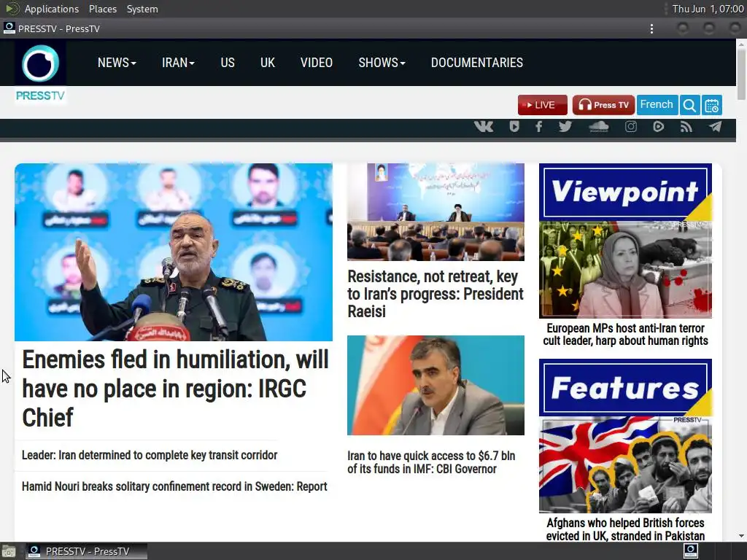Open the Hamid Nouri solitary confinement article
Viewport: 747px width, 560px height.
174,486
